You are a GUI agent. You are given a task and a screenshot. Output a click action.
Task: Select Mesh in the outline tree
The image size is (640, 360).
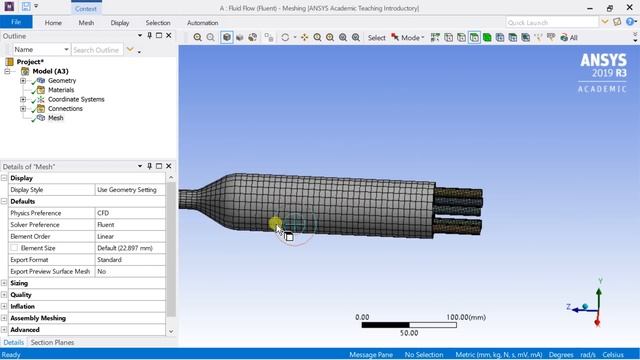tap(56, 118)
